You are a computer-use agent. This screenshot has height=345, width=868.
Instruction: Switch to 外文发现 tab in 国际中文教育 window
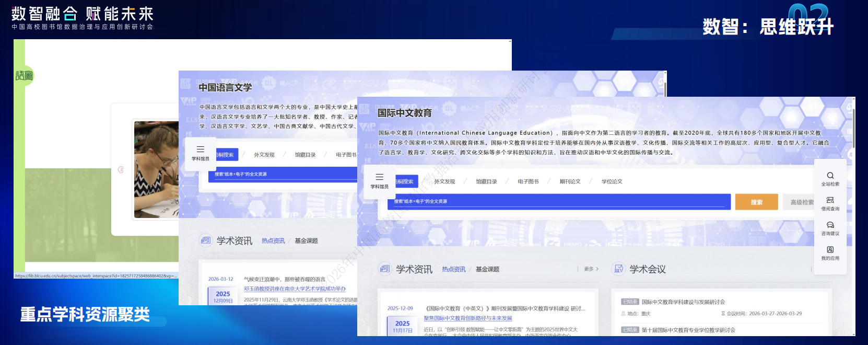click(x=444, y=181)
